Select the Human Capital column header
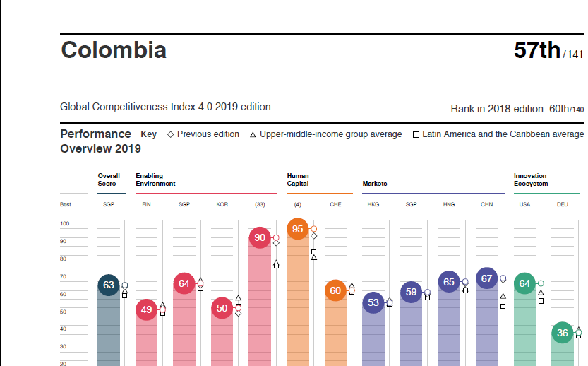This screenshot has width=588, height=366. point(298,179)
